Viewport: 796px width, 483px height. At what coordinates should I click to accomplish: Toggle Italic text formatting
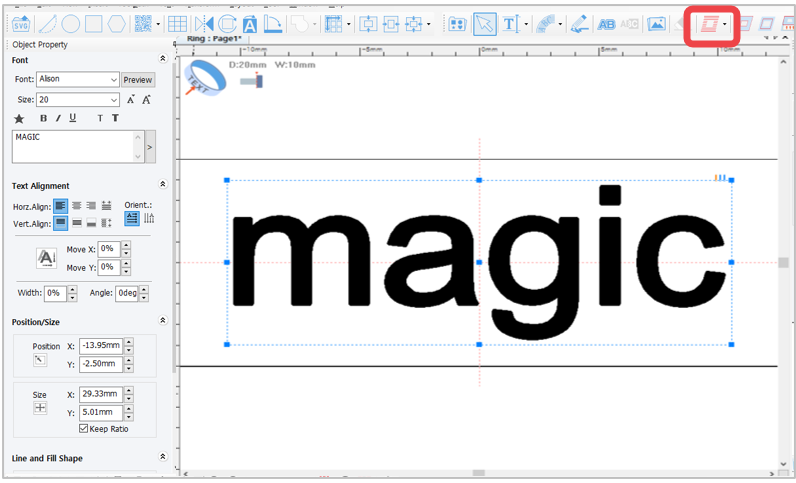(x=58, y=118)
